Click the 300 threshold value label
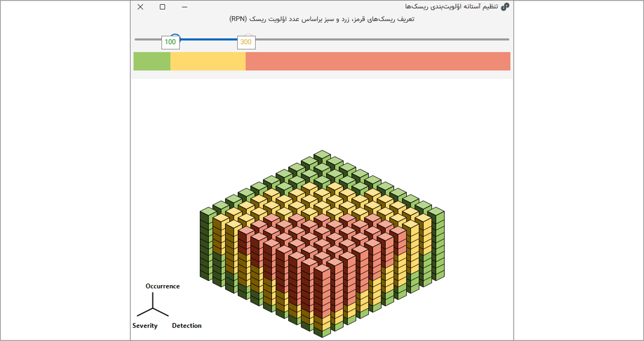 [x=246, y=42]
